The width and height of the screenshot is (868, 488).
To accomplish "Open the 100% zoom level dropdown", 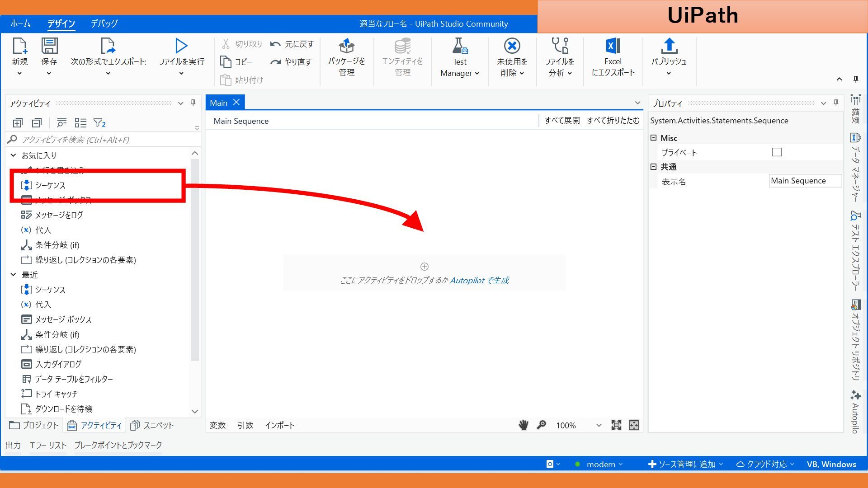I will tap(599, 425).
